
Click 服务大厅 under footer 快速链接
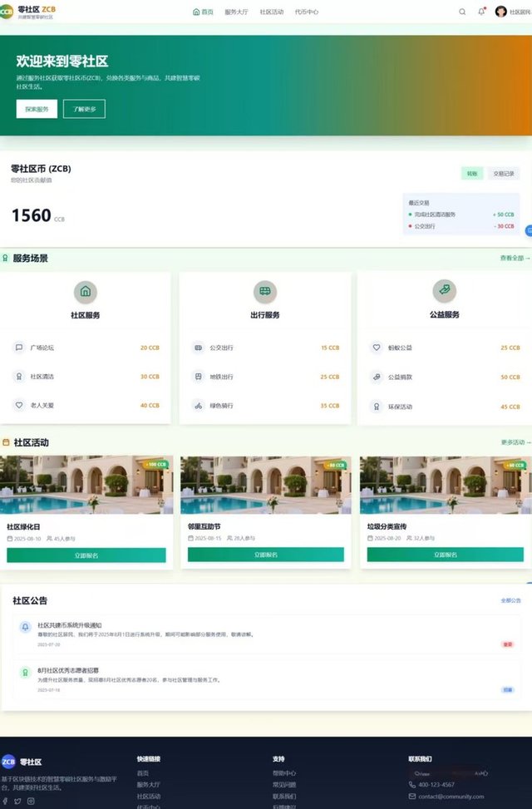[x=149, y=784]
